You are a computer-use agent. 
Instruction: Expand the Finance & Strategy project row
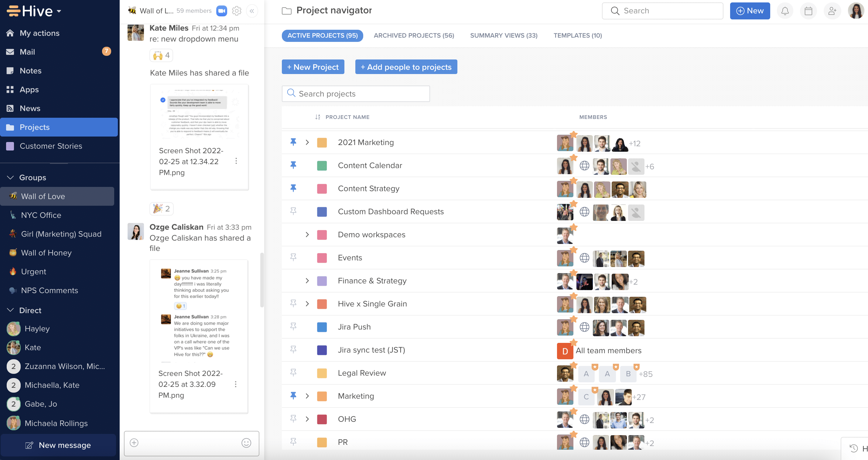click(x=307, y=280)
